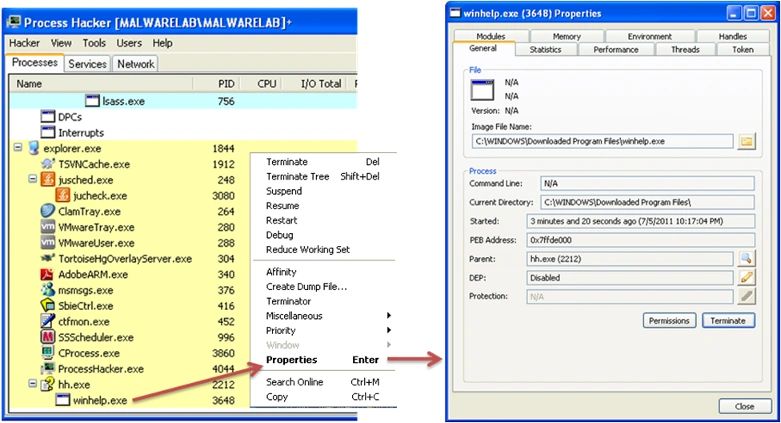This screenshot has width=781, height=423.
Task: Click the msmsgs.exe messenger icon
Action: 48,290
